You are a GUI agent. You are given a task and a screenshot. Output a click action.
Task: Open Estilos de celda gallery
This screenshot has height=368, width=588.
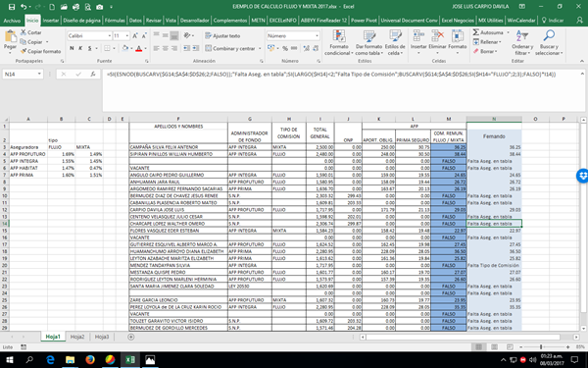pos(395,42)
